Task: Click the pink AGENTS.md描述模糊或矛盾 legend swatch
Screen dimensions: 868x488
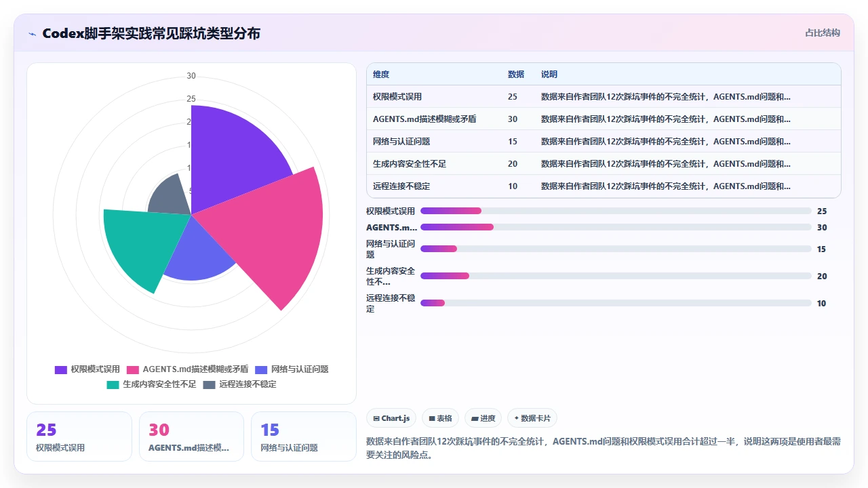Action: pyautogui.click(x=133, y=369)
